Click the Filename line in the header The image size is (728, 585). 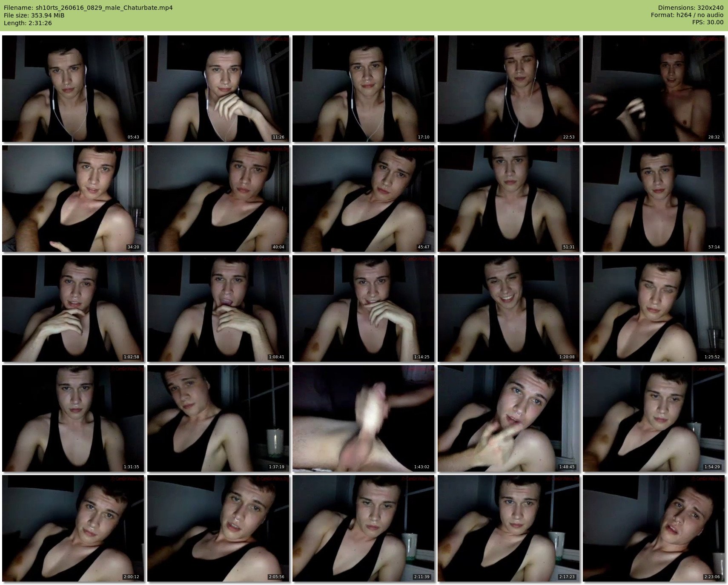point(88,8)
